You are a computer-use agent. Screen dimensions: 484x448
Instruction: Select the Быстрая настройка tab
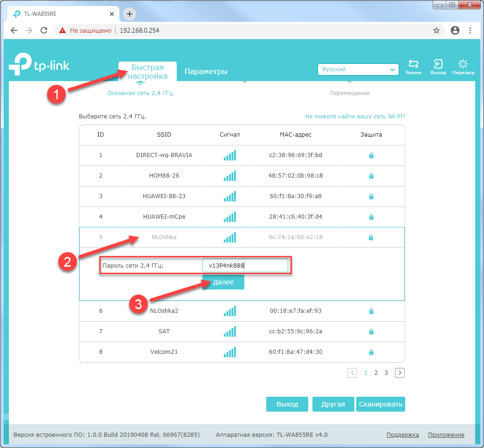(x=147, y=71)
